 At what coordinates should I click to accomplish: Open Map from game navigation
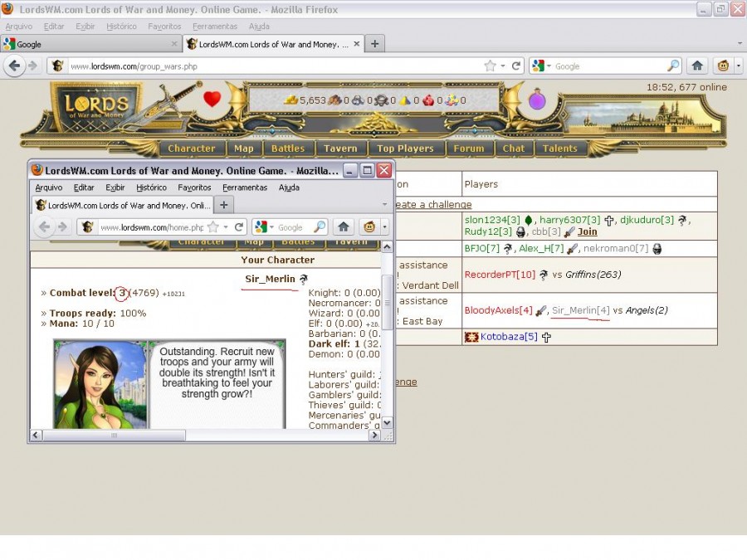(x=244, y=149)
